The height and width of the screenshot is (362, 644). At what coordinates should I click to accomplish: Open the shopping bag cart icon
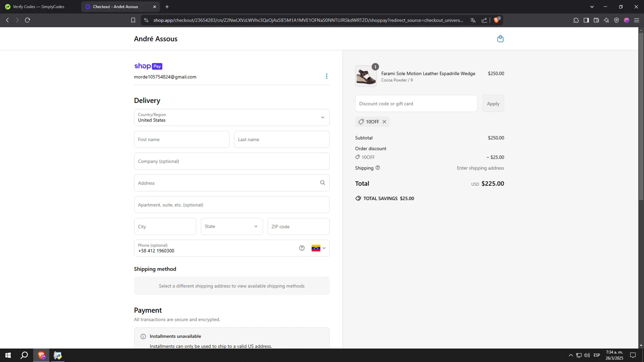(500, 39)
